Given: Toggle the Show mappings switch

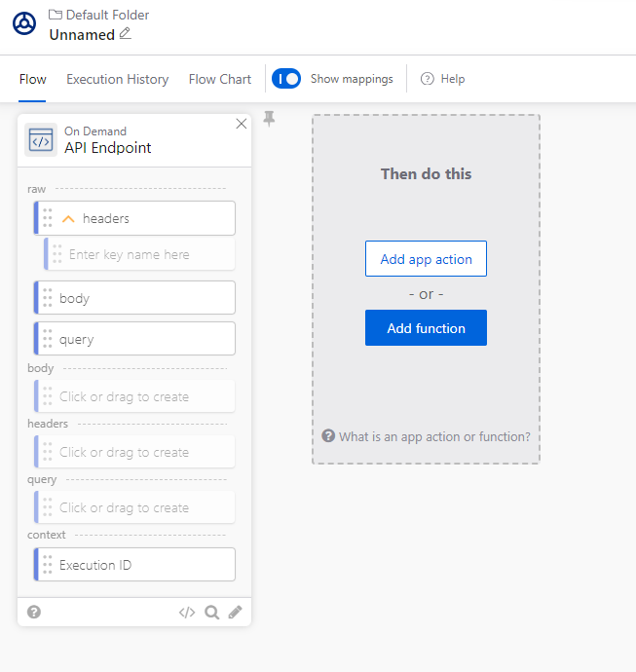Looking at the screenshot, I should click(x=286, y=79).
